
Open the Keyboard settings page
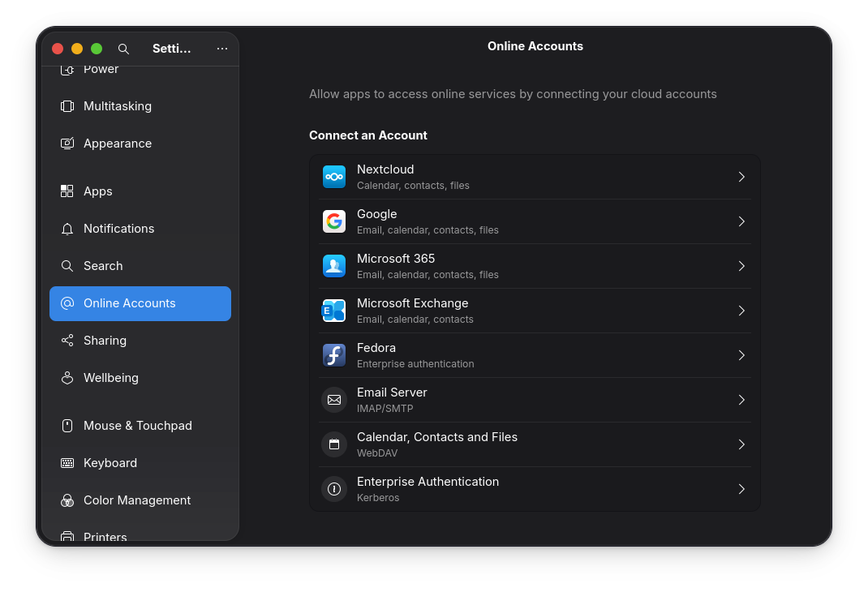(110, 462)
